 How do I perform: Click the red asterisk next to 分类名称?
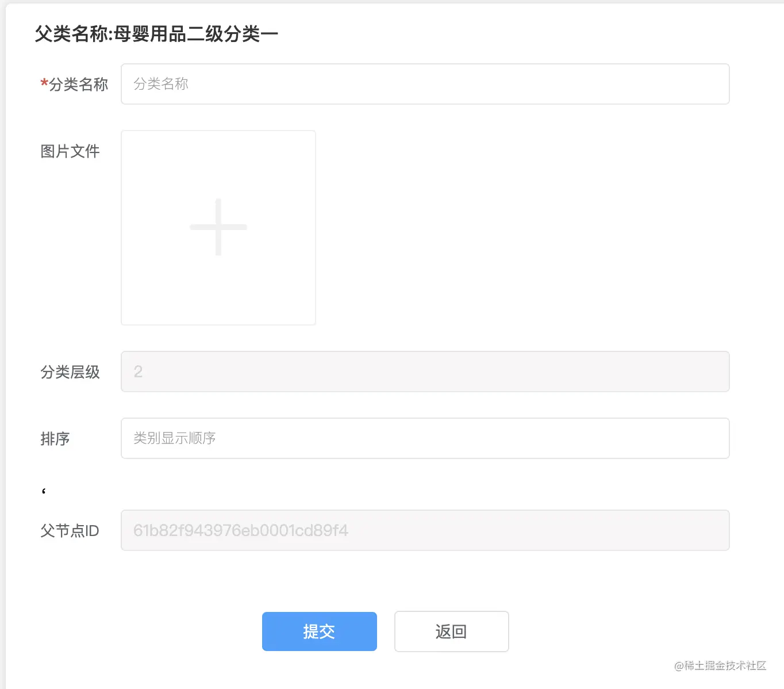(44, 83)
